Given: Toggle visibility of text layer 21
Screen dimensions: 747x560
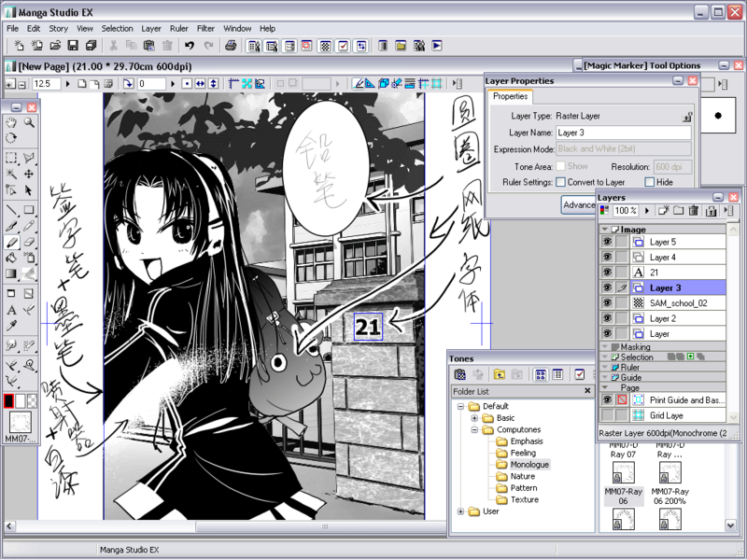Looking at the screenshot, I should (x=606, y=273).
